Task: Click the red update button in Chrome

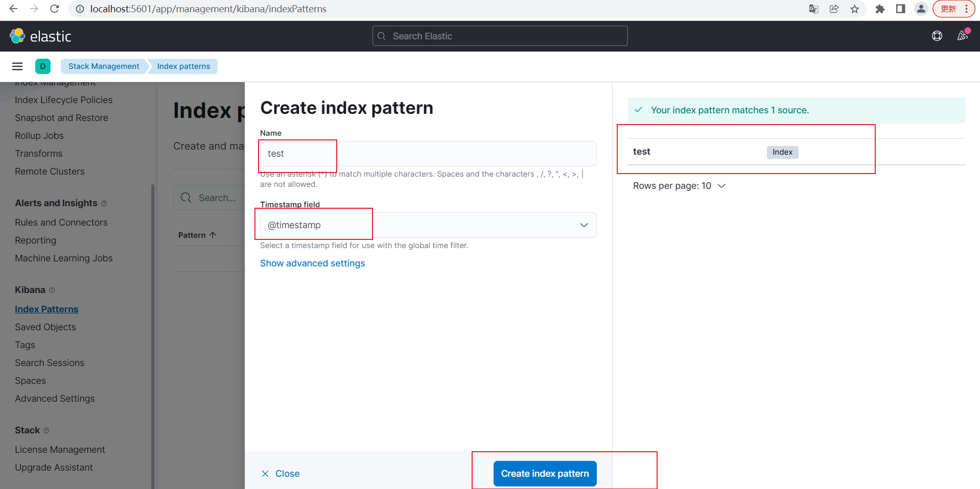Action: 954,9
